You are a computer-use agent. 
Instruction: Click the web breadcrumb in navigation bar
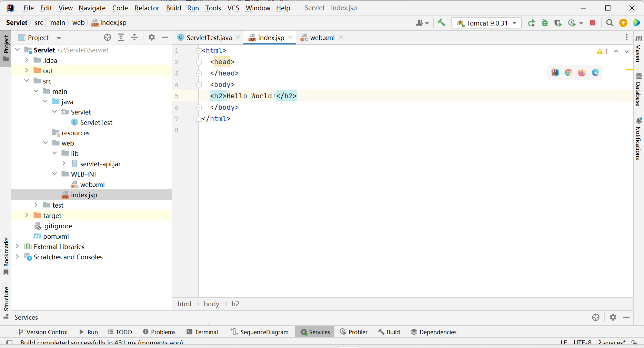(x=78, y=22)
